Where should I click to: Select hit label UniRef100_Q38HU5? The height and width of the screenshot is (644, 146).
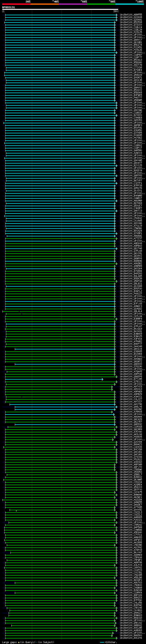click(131, 352)
